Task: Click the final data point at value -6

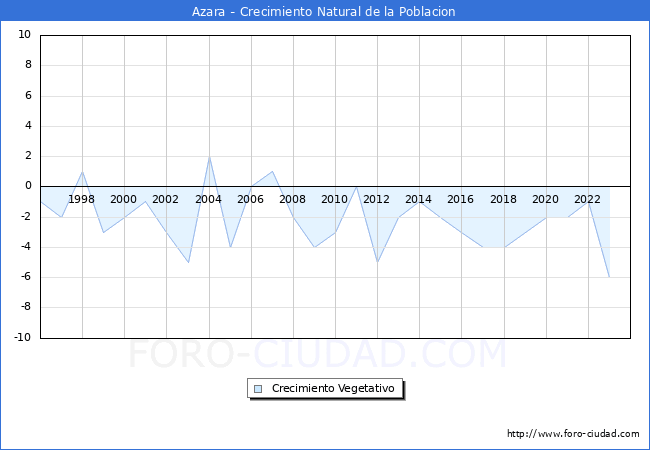Action: tap(609, 277)
